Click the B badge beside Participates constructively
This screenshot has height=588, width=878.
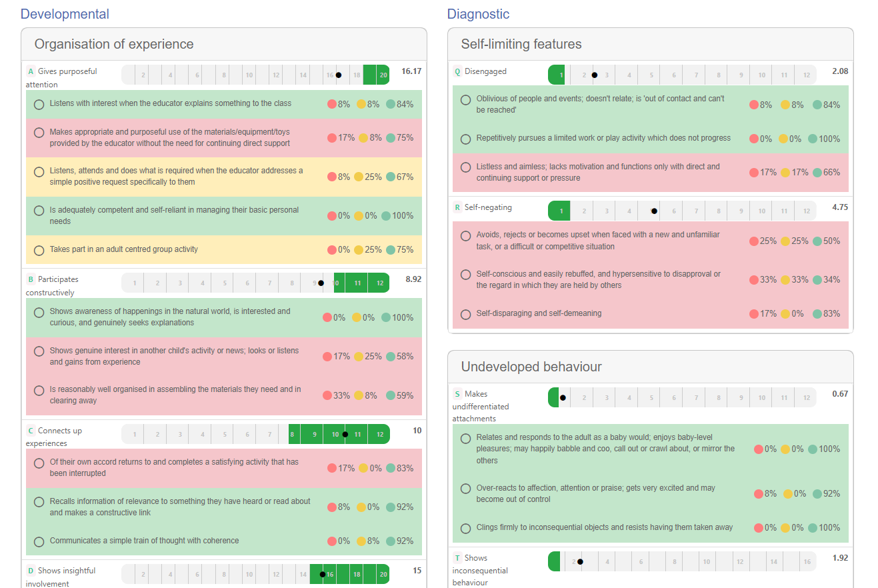click(31, 279)
